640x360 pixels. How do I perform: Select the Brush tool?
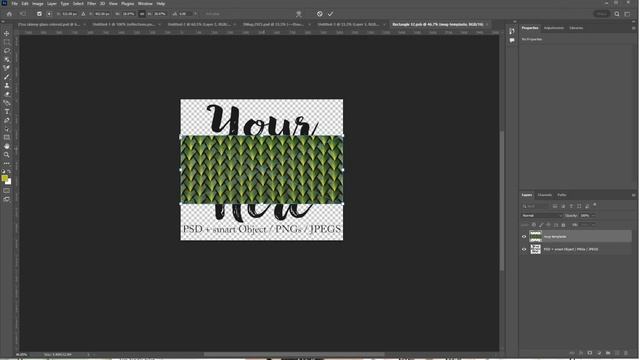pyautogui.click(x=7, y=77)
